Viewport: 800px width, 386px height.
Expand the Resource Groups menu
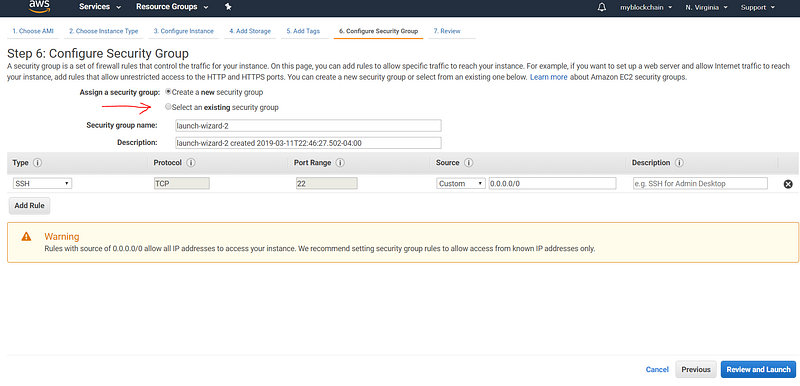pyautogui.click(x=172, y=7)
